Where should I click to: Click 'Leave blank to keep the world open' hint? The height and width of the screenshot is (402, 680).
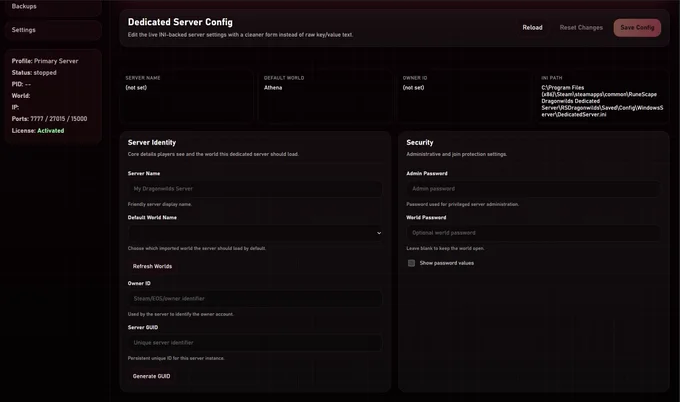[445, 248]
